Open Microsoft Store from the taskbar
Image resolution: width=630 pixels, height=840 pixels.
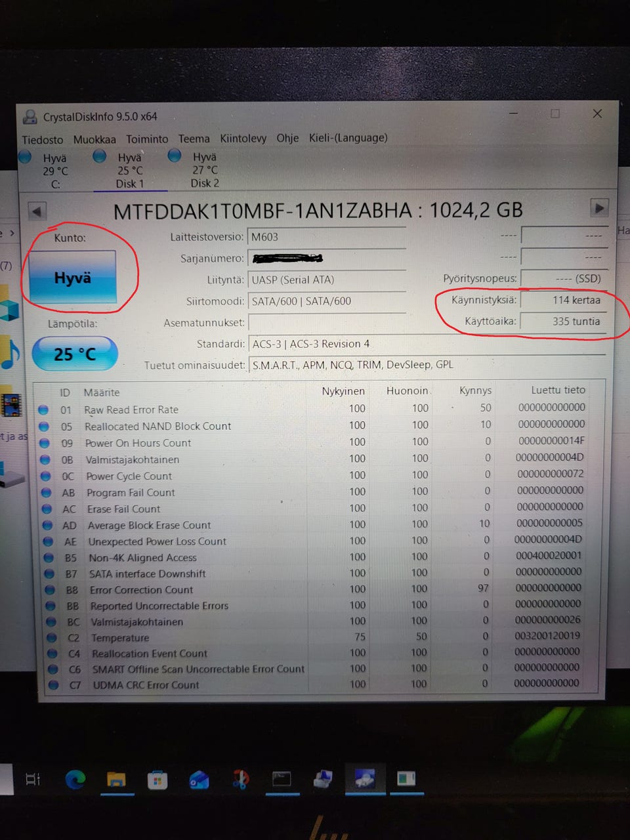point(157,780)
